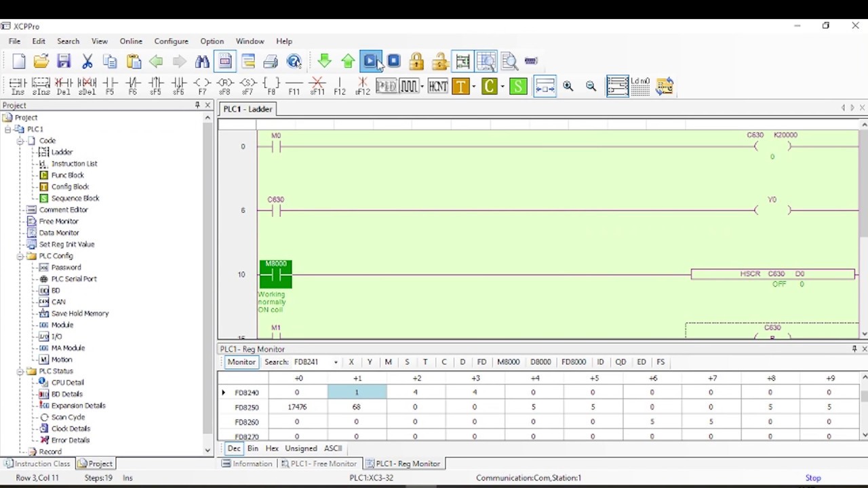Collapse the PLC1 tree node

(8, 129)
